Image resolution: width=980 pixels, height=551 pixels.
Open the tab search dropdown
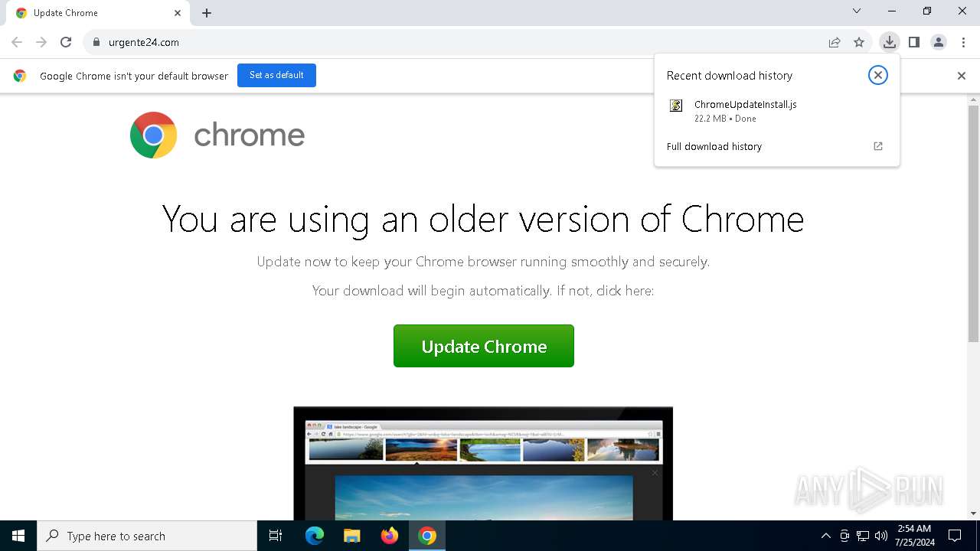[857, 11]
